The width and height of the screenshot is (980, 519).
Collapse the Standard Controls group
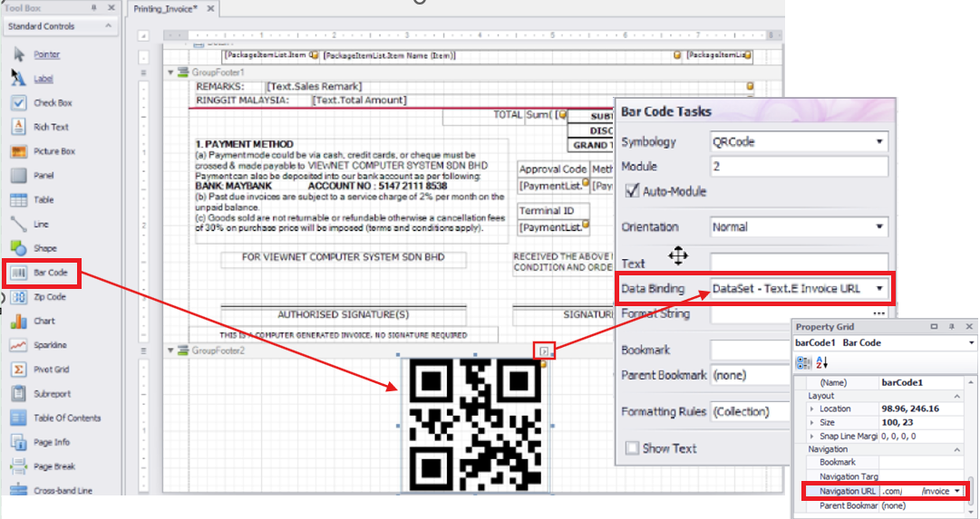[x=108, y=27]
